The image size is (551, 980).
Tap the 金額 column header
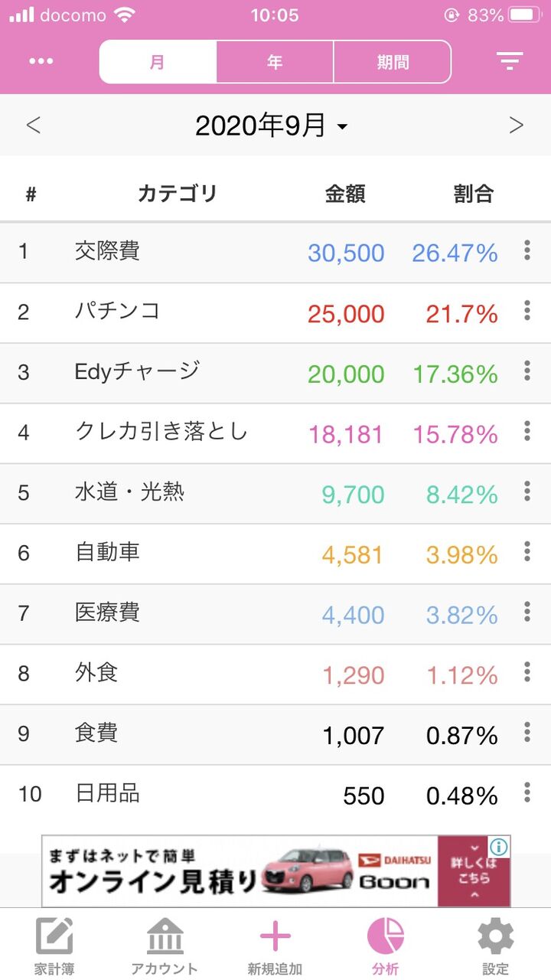[345, 194]
